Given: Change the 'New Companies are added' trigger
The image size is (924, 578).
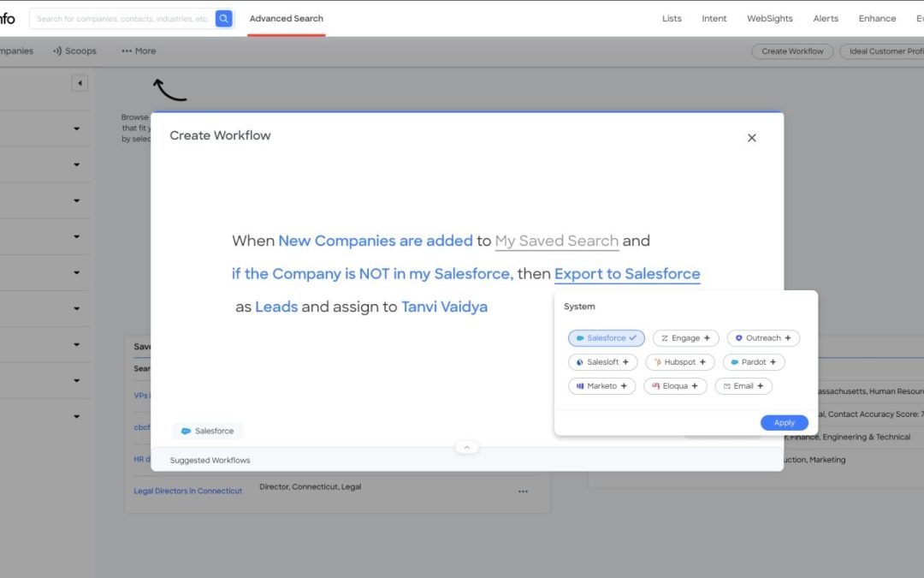Looking at the screenshot, I should [x=376, y=241].
